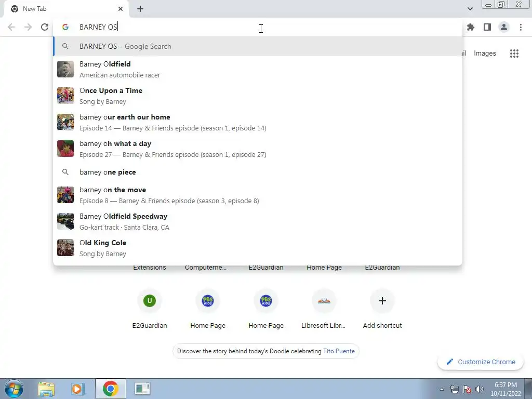Image resolution: width=532 pixels, height=399 pixels.
Task: Click magnifier icon beside barney one piece
Action: click(65, 172)
